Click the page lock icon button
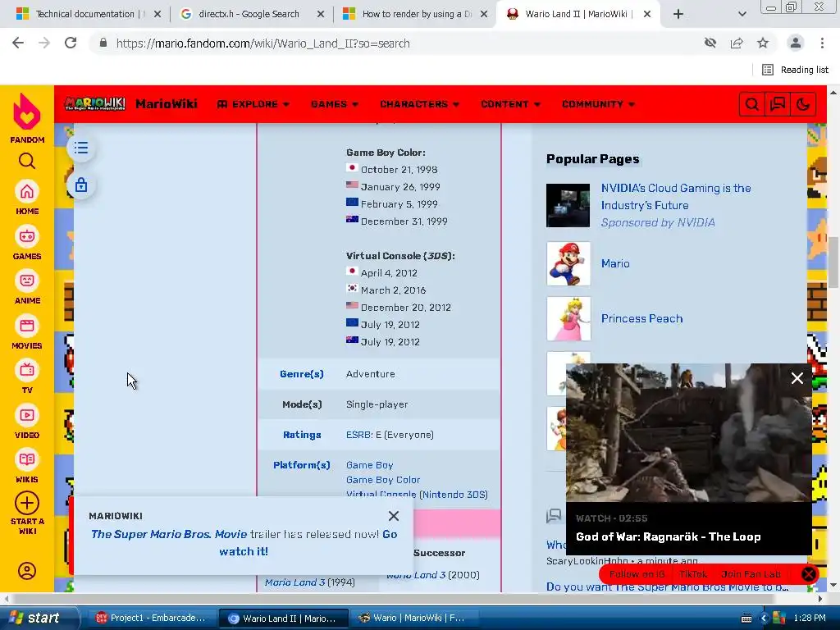Image resolution: width=840 pixels, height=630 pixels. point(81,185)
